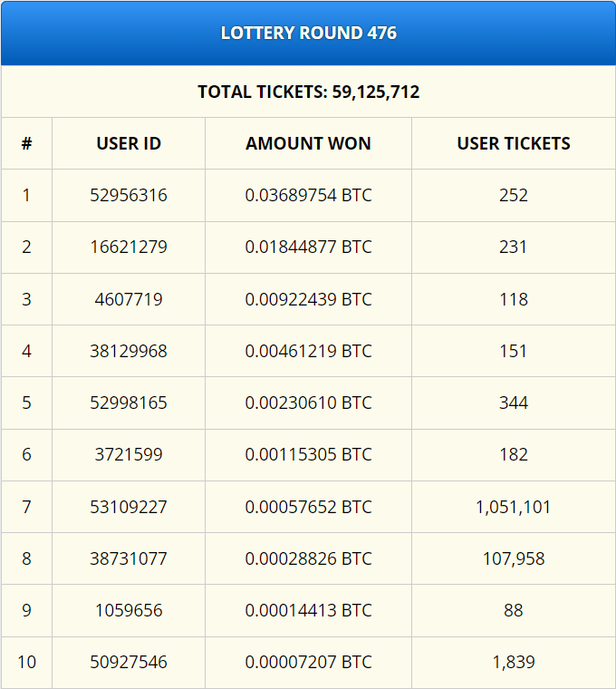The image size is (616, 689).
Task: Click the Lottery Round 476 header
Action: pyautogui.click(x=308, y=33)
